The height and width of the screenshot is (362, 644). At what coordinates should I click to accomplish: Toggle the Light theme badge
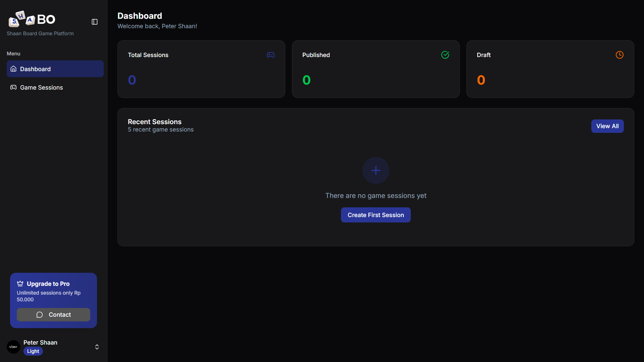tap(33, 351)
